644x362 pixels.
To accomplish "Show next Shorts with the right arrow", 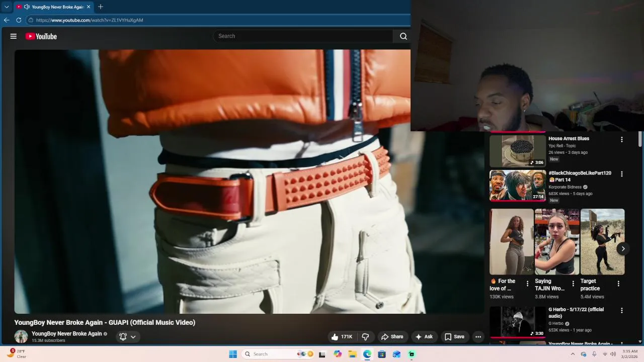I will (623, 248).
